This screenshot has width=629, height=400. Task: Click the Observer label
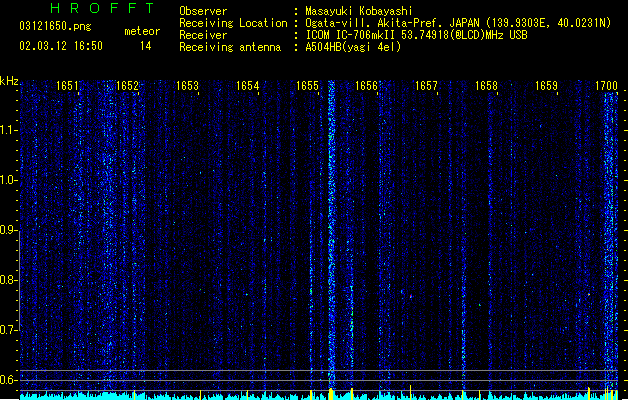(203, 11)
